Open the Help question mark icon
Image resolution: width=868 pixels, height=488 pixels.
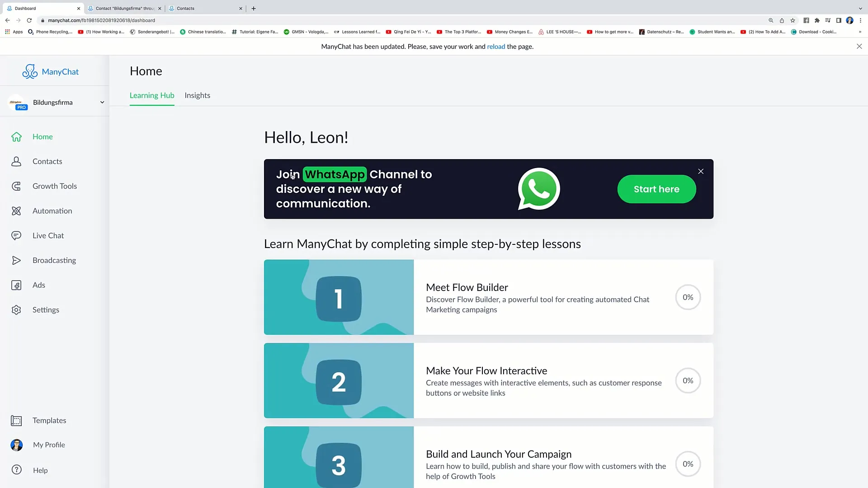point(17,470)
